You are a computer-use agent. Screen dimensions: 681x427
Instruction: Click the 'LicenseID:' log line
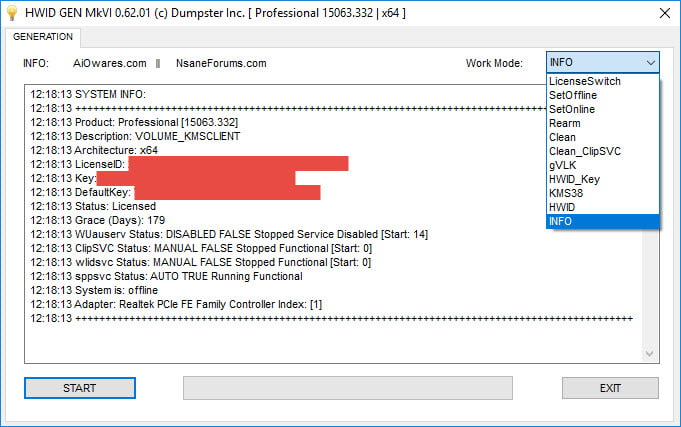[x=78, y=164]
